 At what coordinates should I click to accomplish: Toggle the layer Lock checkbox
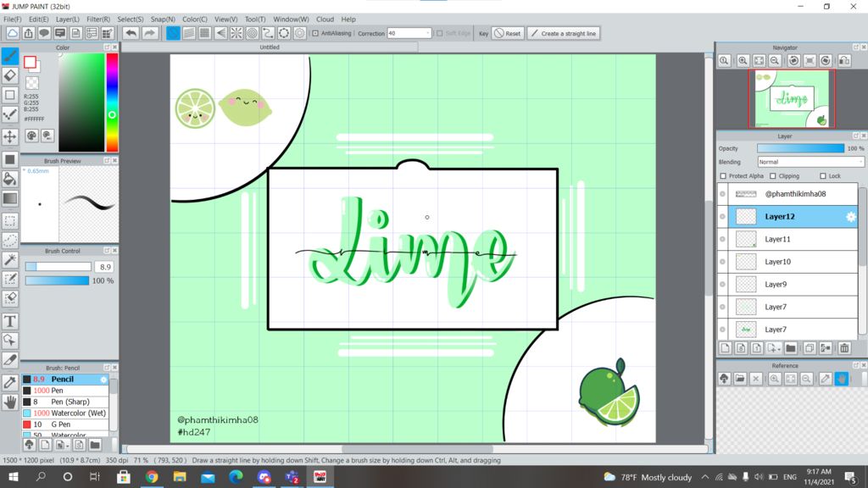(x=822, y=176)
